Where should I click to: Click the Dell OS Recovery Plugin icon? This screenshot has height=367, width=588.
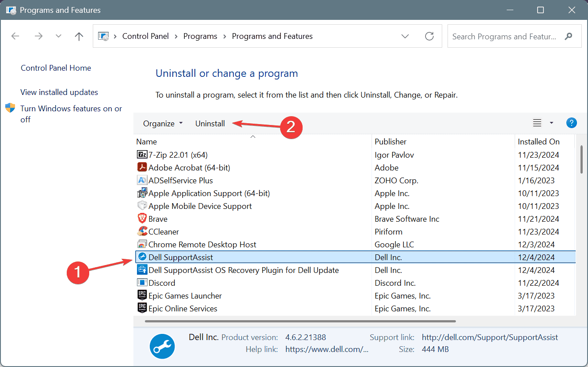coord(142,270)
